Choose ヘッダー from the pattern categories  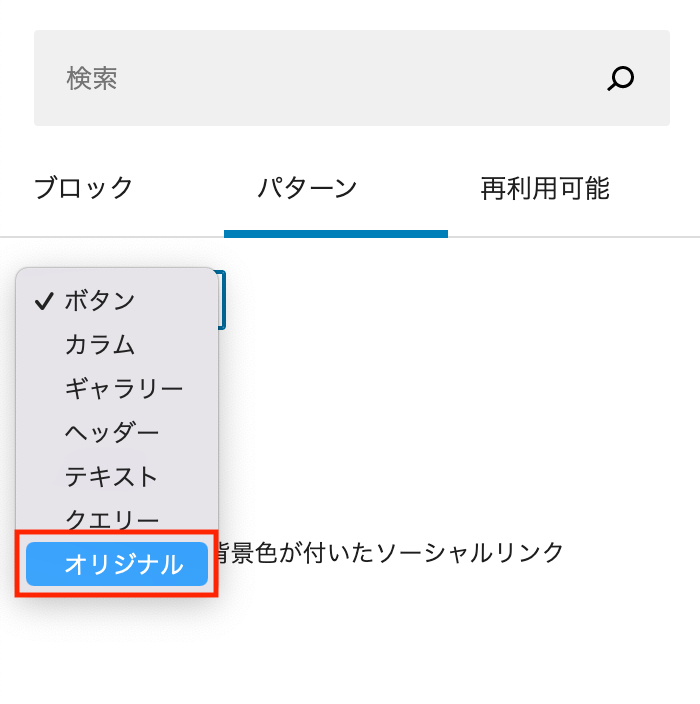coord(112,432)
